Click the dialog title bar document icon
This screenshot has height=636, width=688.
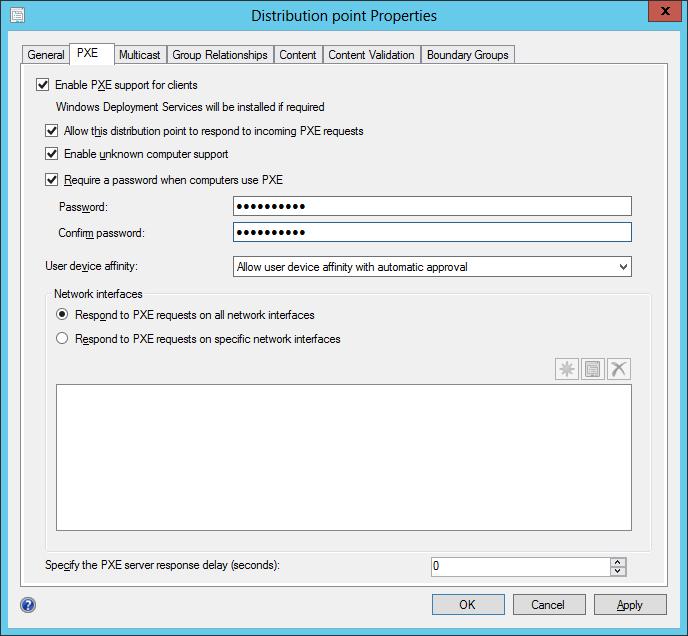18,15
